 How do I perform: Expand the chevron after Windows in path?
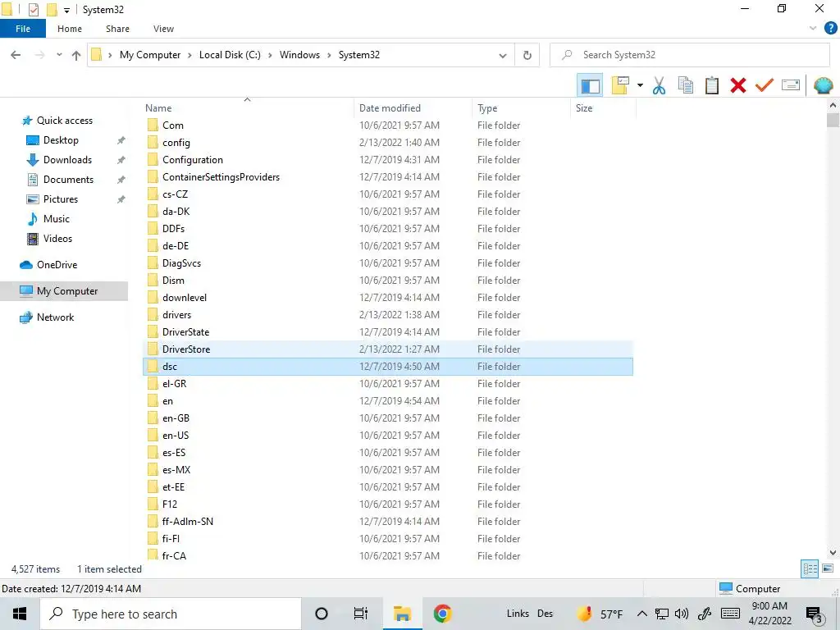pos(330,55)
